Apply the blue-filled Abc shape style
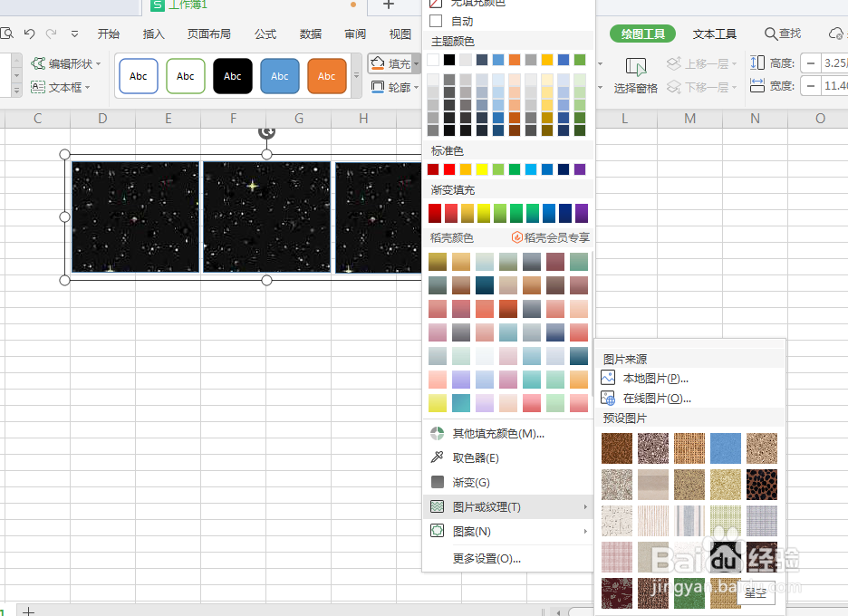Image resolution: width=848 pixels, height=616 pixels. pyautogui.click(x=280, y=76)
